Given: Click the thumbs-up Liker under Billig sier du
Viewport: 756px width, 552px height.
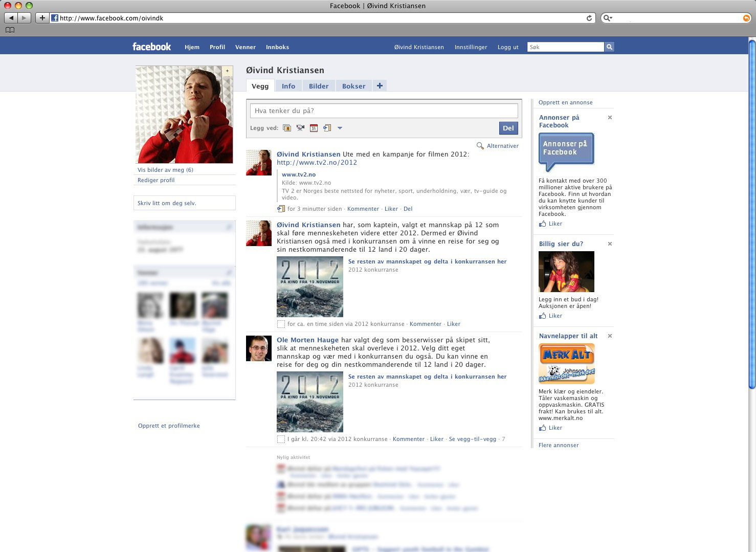Looking at the screenshot, I should tap(550, 316).
